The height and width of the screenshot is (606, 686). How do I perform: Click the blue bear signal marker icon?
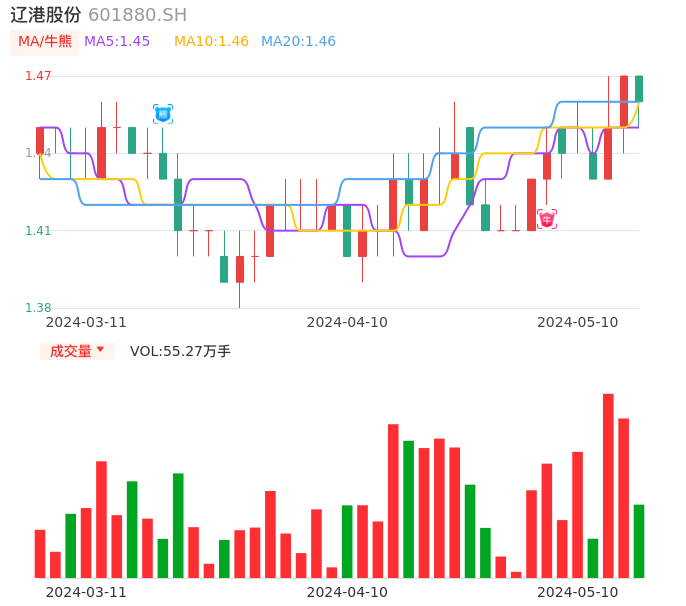(163, 114)
